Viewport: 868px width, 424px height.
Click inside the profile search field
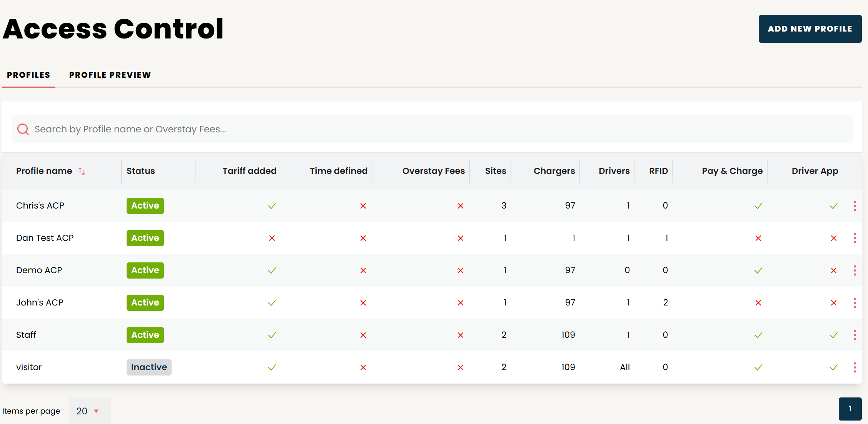click(x=269, y=129)
